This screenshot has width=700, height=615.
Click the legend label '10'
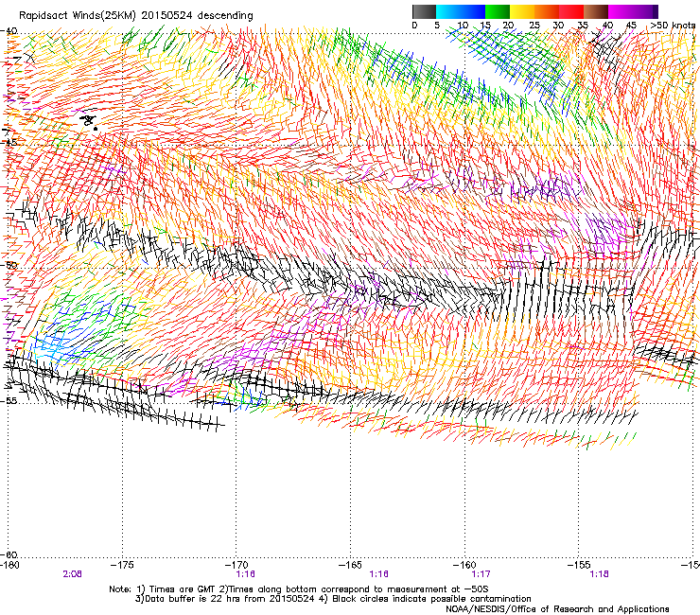click(463, 25)
